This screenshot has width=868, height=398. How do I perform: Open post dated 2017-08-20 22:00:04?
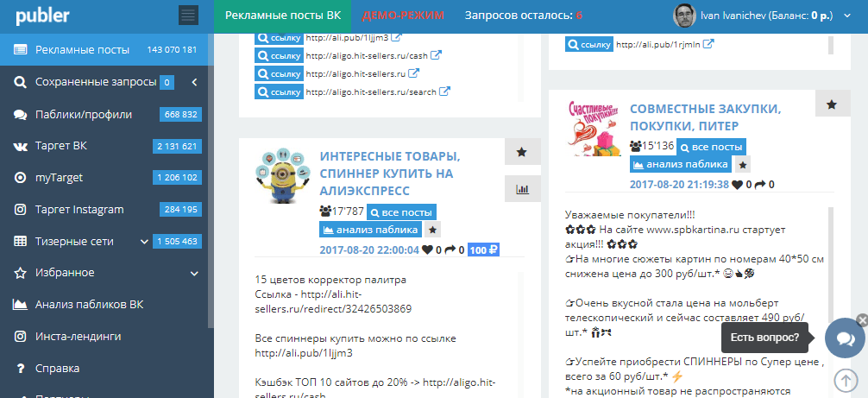pos(369,250)
